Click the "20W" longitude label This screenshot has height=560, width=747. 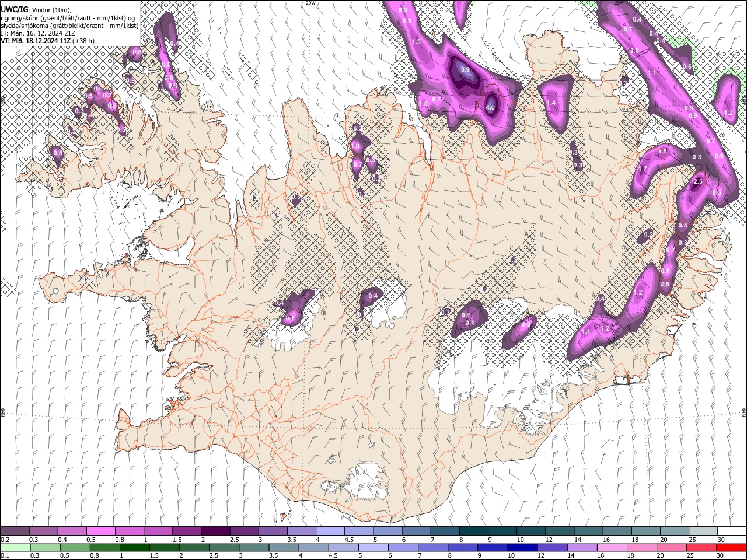[x=310, y=3]
